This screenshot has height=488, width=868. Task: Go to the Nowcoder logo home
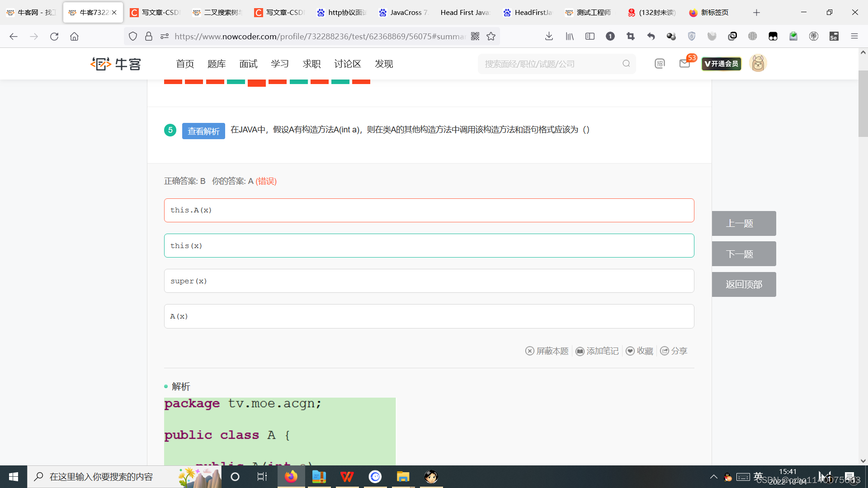pos(116,64)
